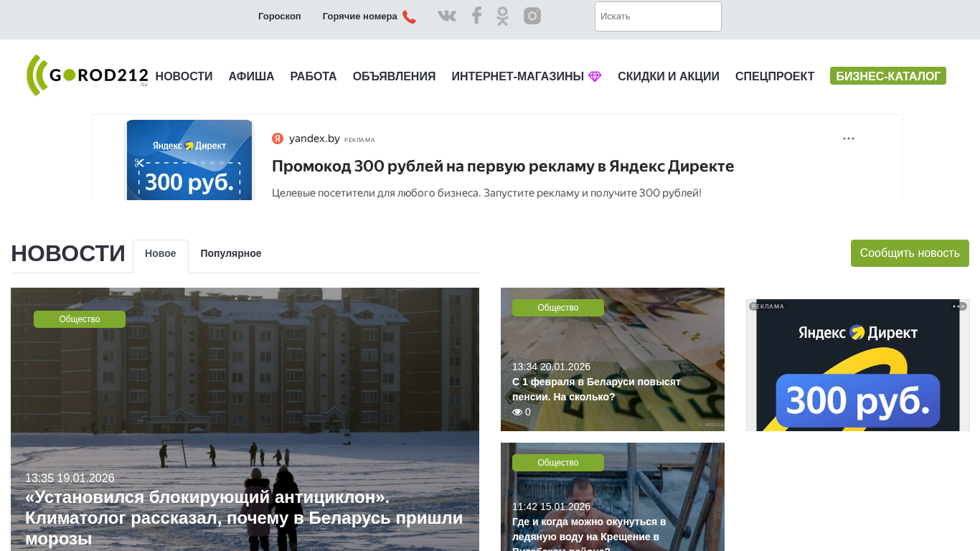
Task: Click the Gorod212 site logo
Action: (x=87, y=75)
